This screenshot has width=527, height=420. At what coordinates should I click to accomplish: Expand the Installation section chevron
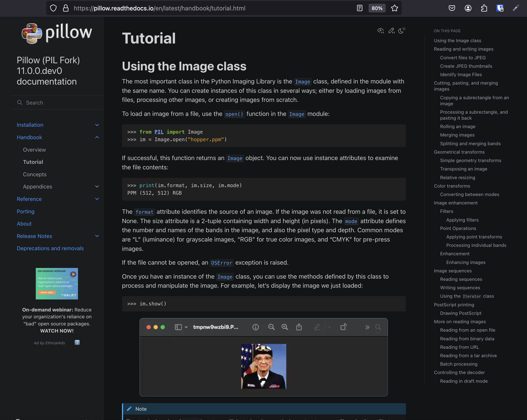click(x=97, y=125)
